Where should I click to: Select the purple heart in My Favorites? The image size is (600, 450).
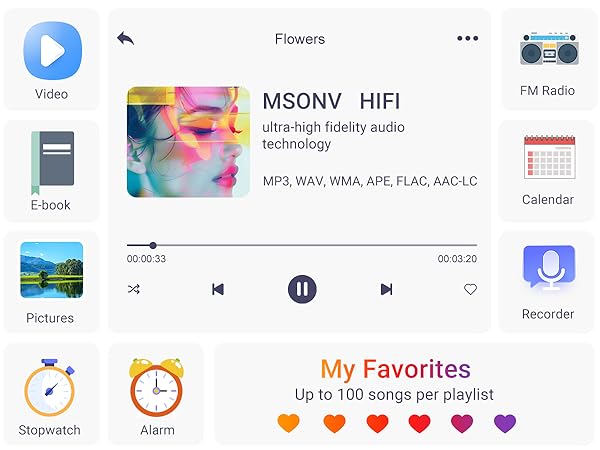[x=505, y=423]
